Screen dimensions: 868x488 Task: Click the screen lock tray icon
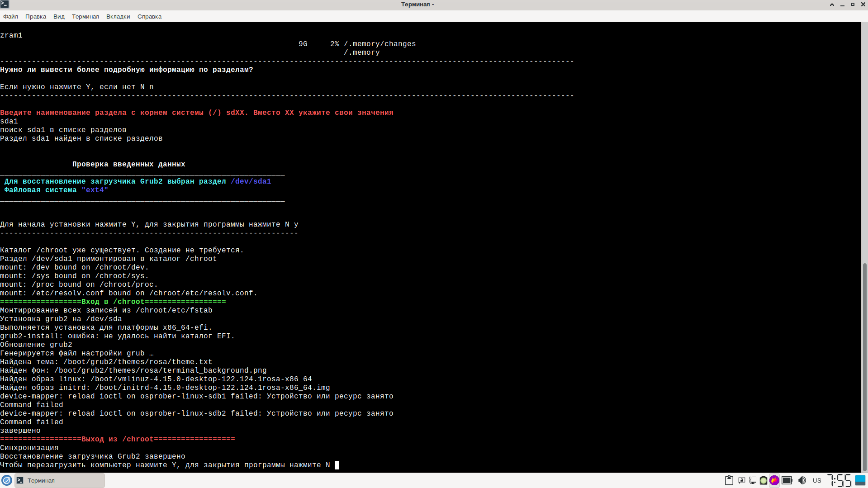[x=741, y=480]
